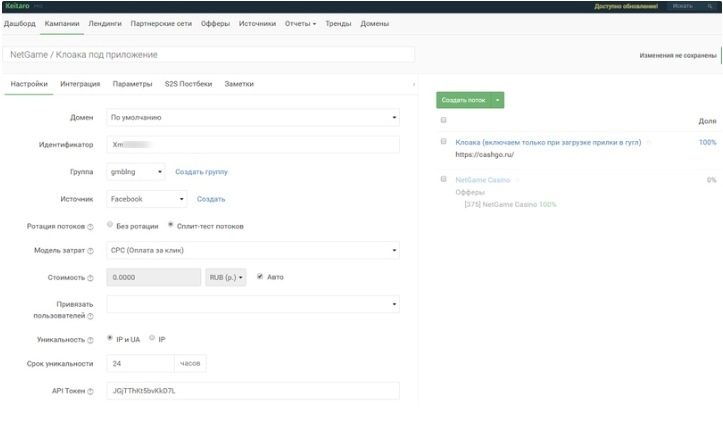This screenshot has width=723, height=424.
Task: Click the Доступно обновление notice
Action: (626, 6)
